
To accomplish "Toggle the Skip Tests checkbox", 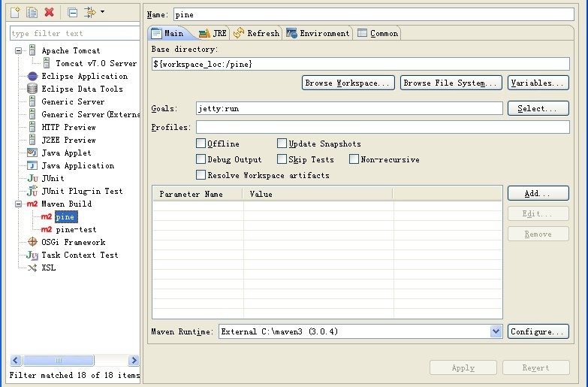I will point(282,159).
